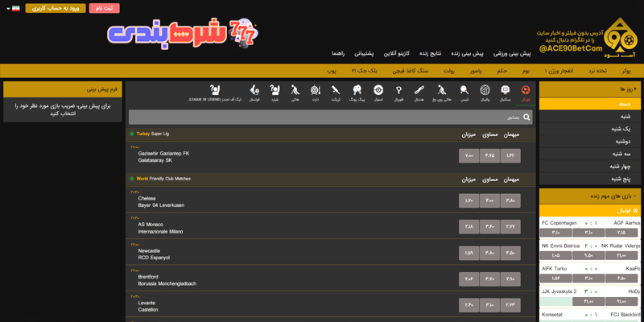Open the پوکر poker game
Viewport: 644px width, 322px height.
click(x=626, y=71)
